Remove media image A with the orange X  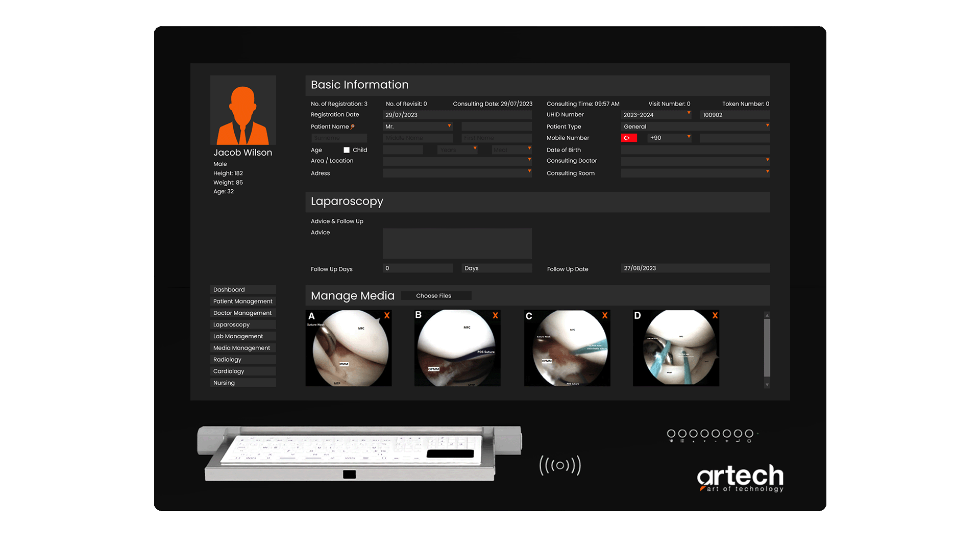[x=387, y=316]
